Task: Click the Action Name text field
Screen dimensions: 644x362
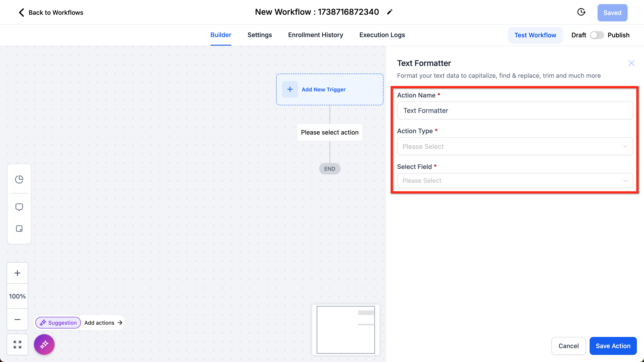Action: click(515, 110)
